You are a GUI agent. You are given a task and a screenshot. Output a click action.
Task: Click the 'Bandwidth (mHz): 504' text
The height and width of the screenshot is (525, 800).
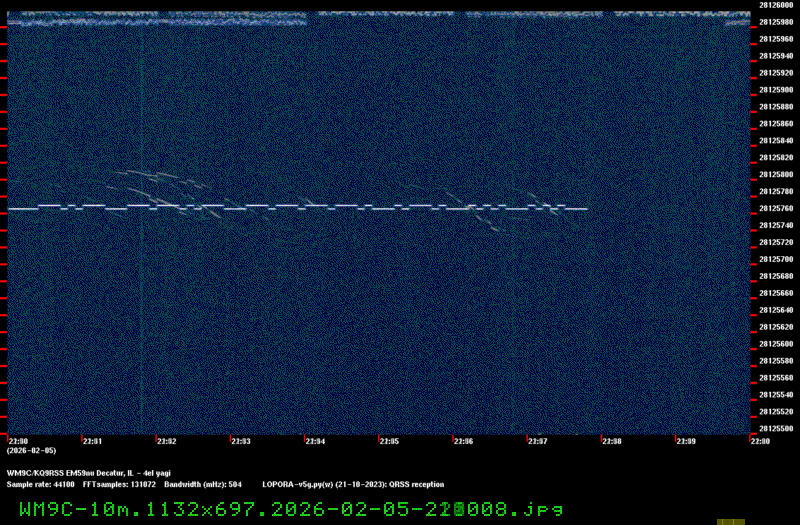click(x=203, y=485)
